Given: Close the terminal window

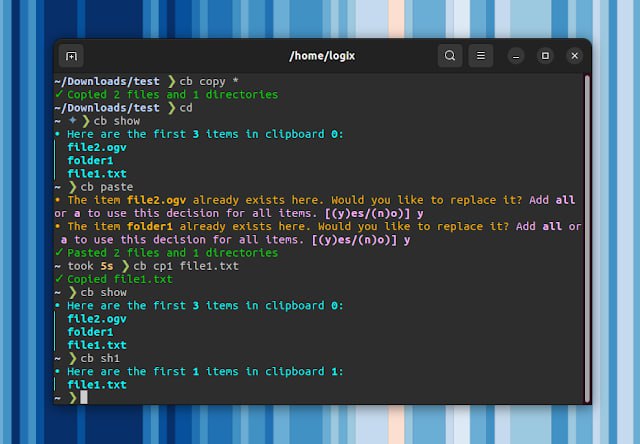Looking at the screenshot, I should [x=573, y=56].
